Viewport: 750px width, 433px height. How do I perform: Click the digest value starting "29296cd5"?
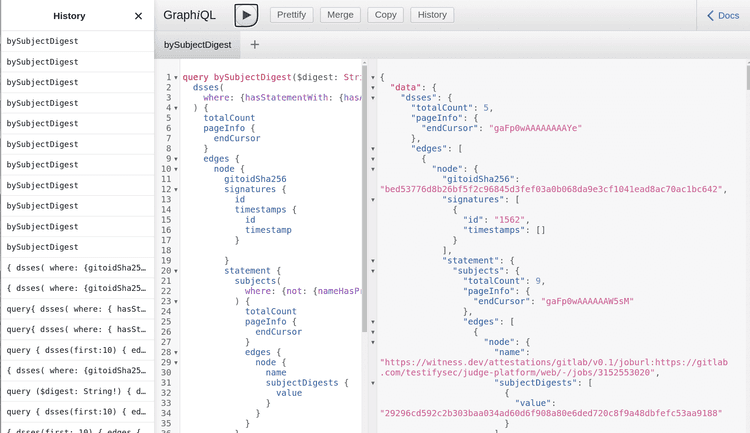(551, 413)
